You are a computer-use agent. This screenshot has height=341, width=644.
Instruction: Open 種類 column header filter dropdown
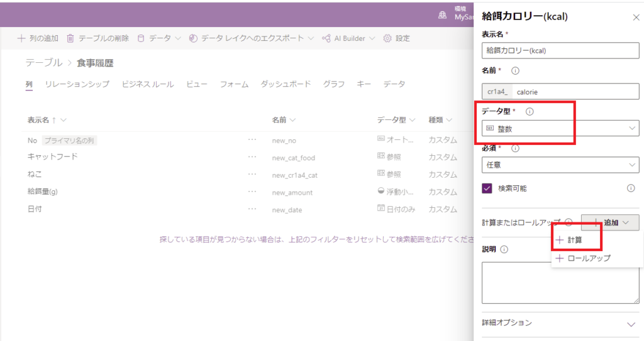449,120
